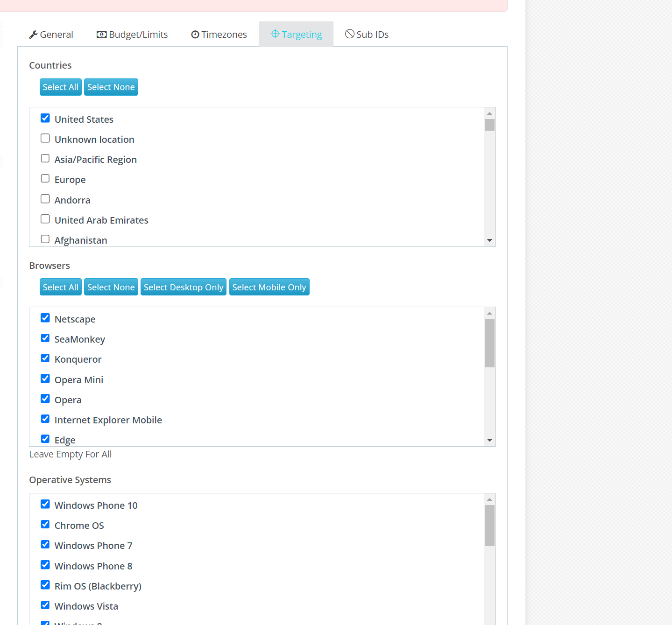672x625 pixels.
Task: Tick the Europe checkbox
Action: pos(45,179)
